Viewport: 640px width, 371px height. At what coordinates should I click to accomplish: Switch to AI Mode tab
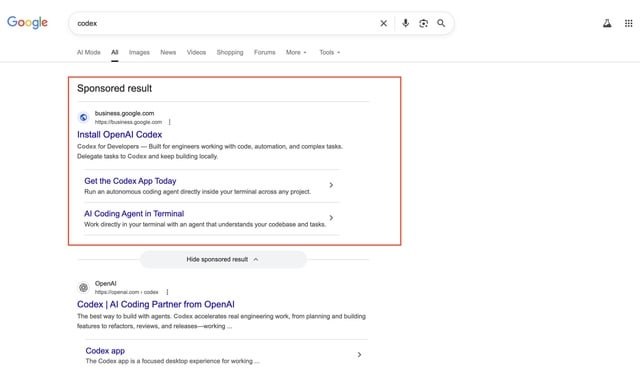tap(89, 52)
